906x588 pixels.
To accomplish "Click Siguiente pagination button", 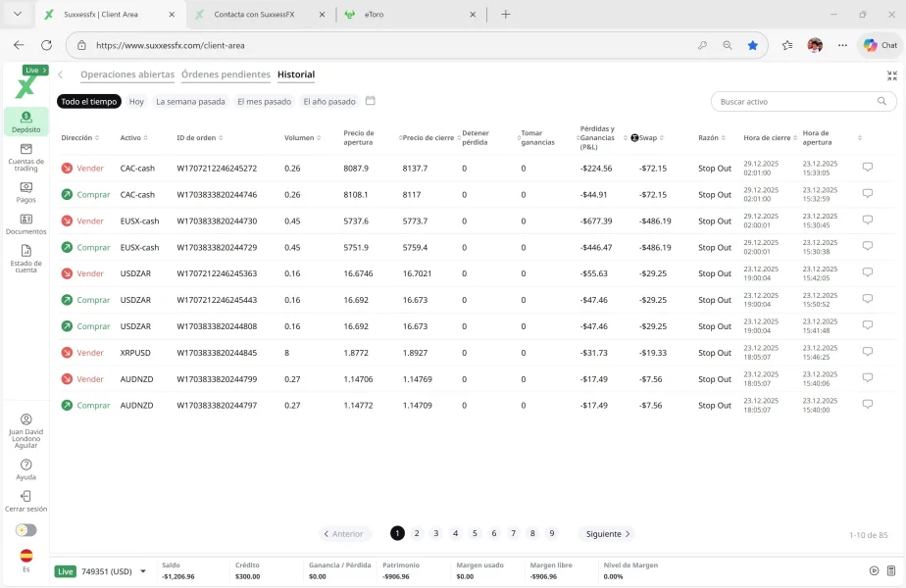I will [x=608, y=534].
